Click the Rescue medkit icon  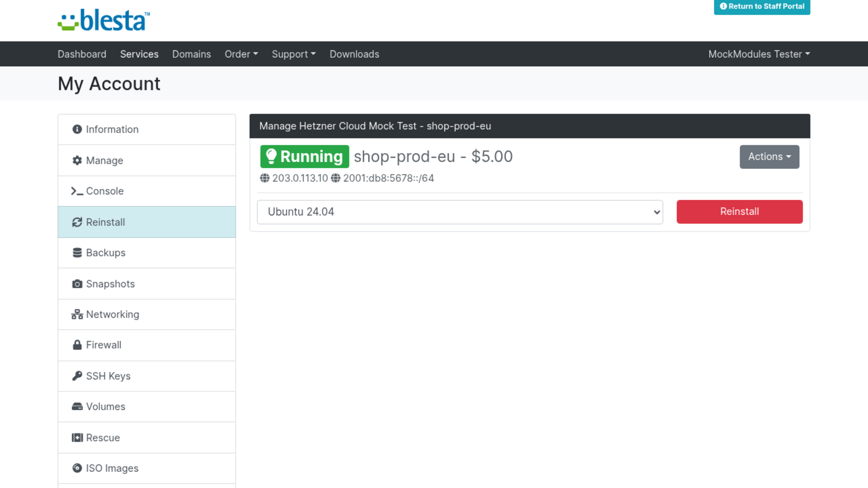[77, 437]
